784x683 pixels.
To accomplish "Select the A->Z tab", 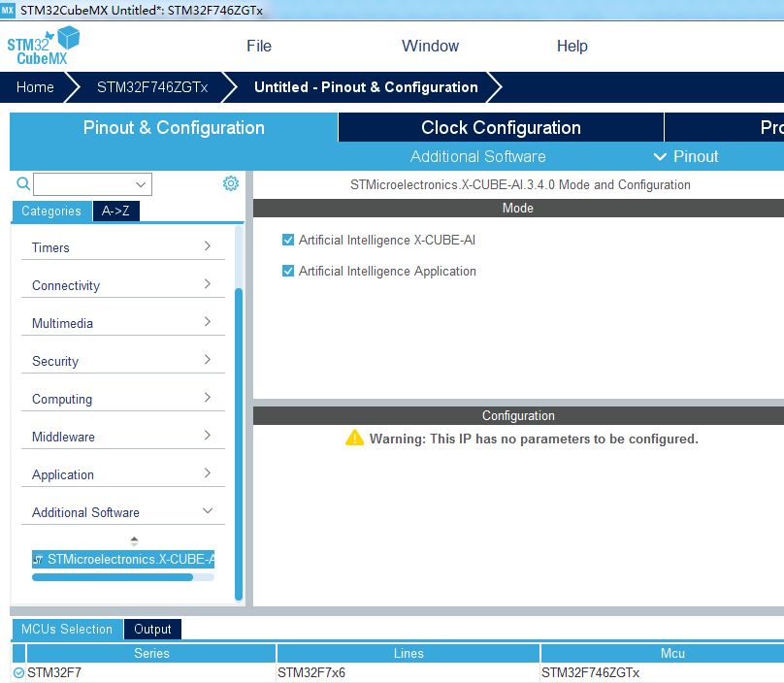I will point(116,211).
